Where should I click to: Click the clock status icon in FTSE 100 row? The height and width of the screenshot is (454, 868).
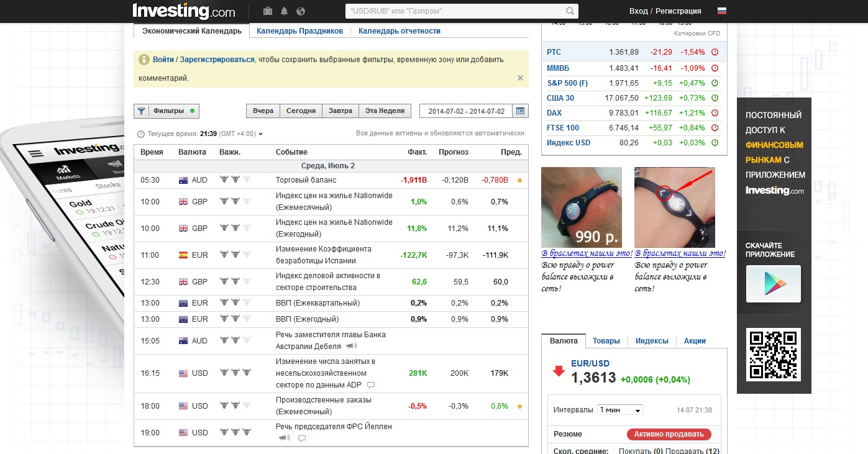point(715,128)
